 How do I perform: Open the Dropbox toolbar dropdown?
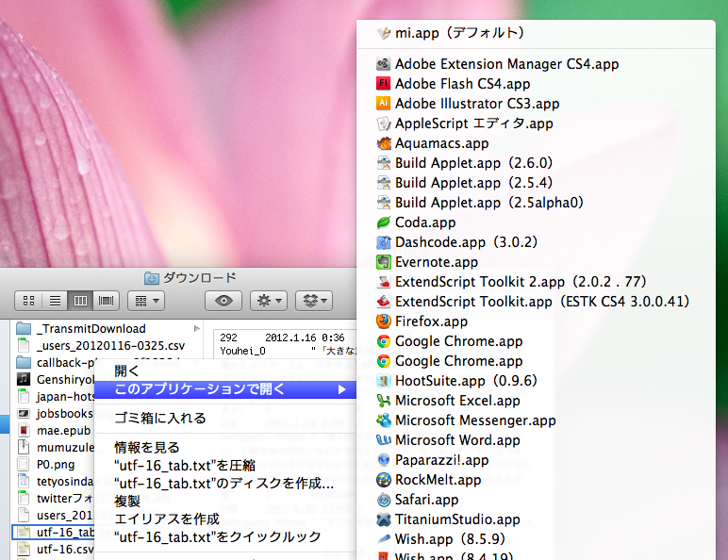[x=314, y=301]
